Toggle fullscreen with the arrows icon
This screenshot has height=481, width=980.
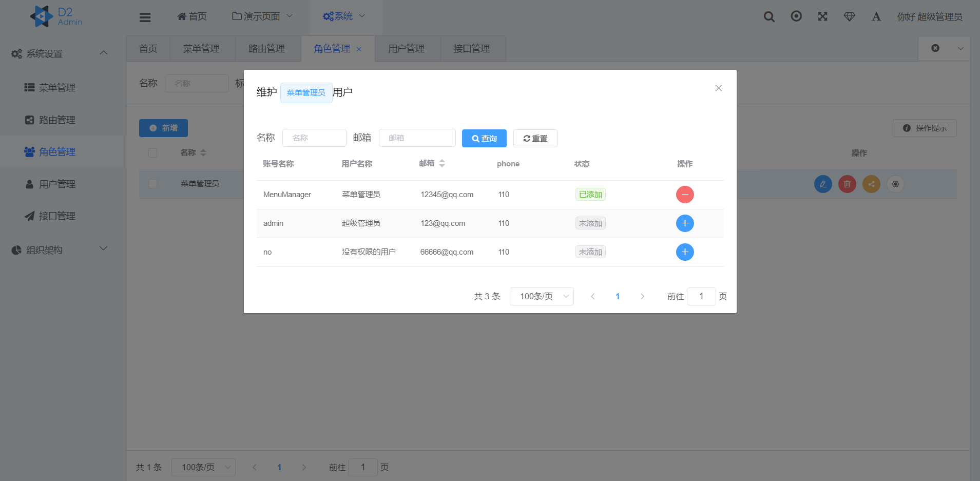tap(822, 16)
